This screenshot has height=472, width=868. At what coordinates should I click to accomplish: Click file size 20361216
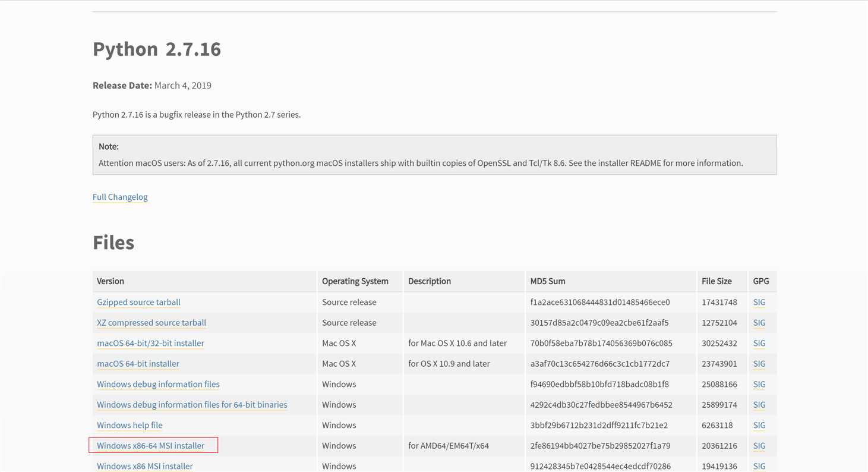click(x=719, y=446)
